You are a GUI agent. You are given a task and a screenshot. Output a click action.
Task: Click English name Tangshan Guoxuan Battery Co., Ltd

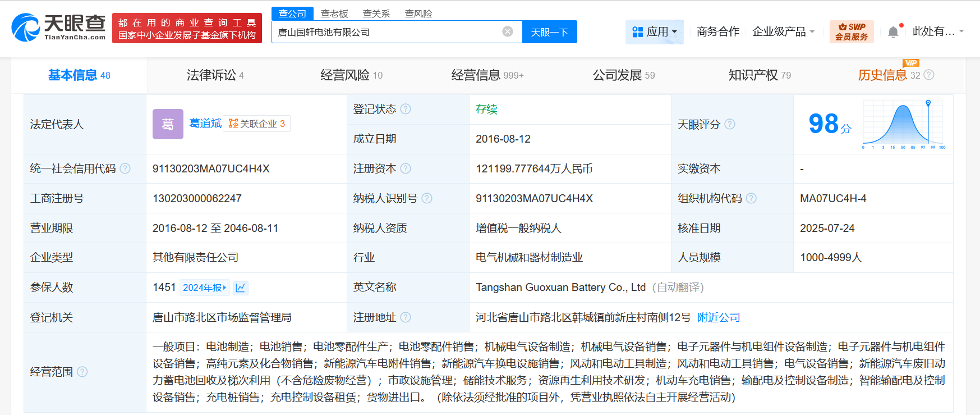point(561,288)
